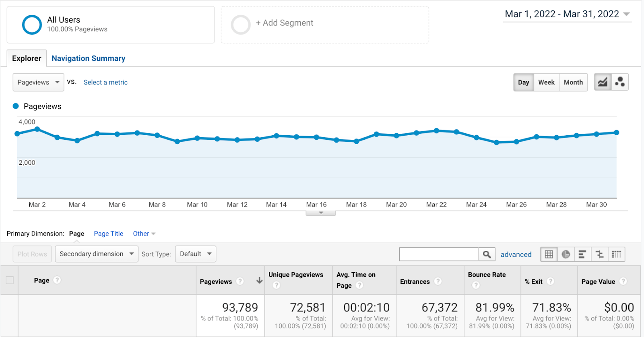The width and height of the screenshot is (644, 337).
Task: Click the $0.00 page value total
Action: pos(619,308)
